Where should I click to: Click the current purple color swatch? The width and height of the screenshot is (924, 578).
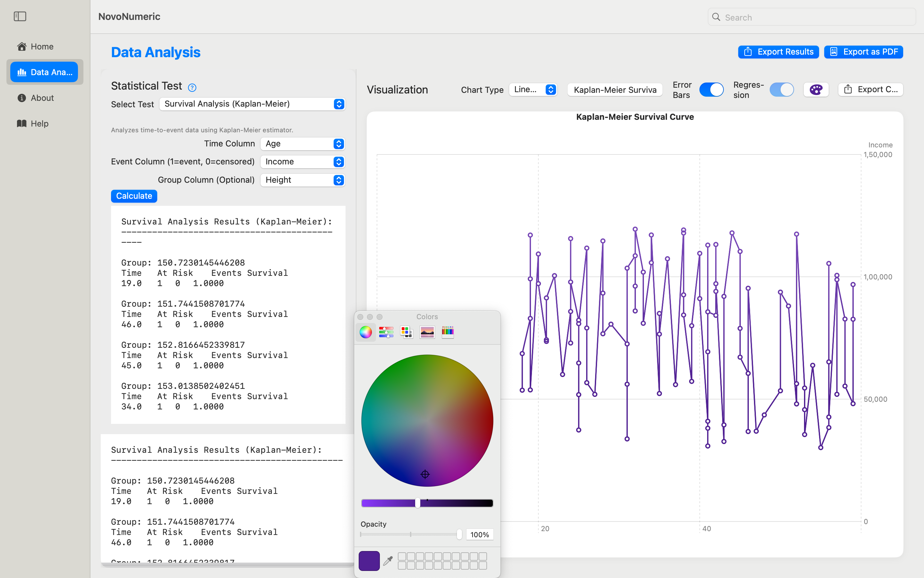pyautogui.click(x=369, y=561)
